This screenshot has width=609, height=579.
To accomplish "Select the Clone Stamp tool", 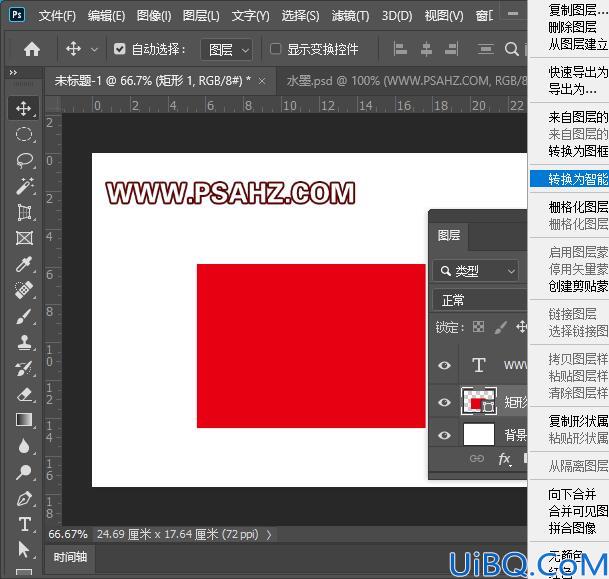I will [x=24, y=343].
